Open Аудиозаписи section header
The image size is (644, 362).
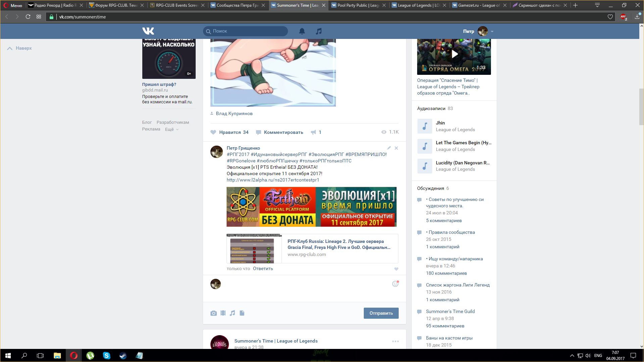point(431,108)
